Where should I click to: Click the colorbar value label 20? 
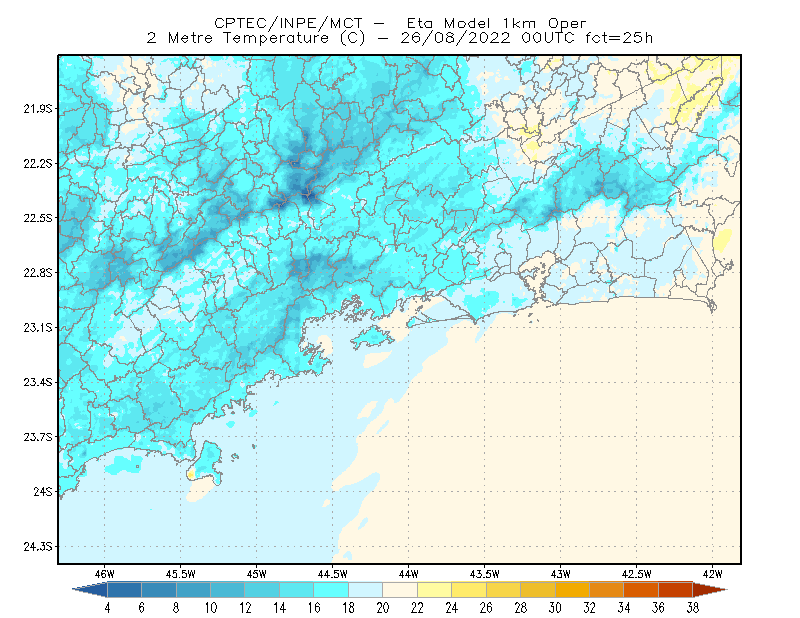coord(383,608)
